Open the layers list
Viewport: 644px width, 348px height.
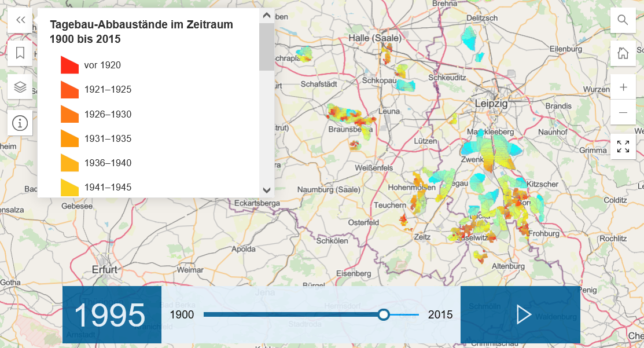coord(20,87)
